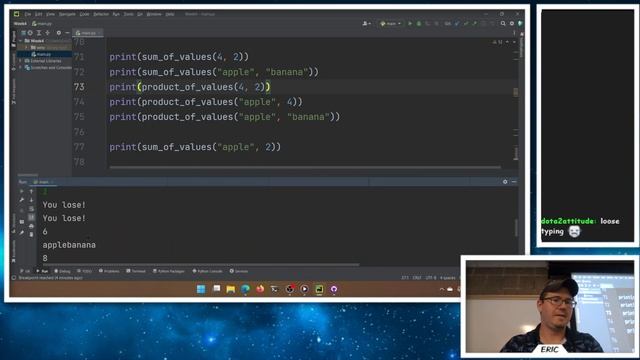The image size is (640, 360).
Task: Open the main run configuration dropdown
Action: point(391,24)
